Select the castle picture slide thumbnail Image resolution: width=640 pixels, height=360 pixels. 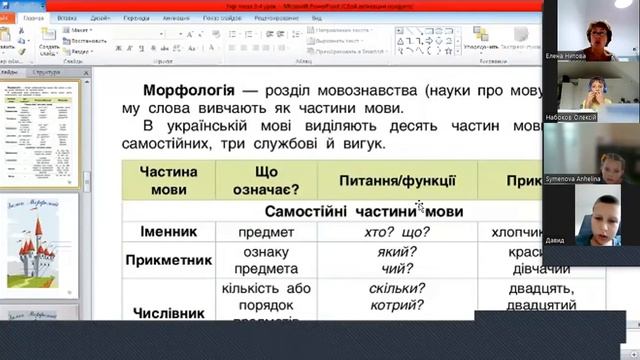click(40, 246)
